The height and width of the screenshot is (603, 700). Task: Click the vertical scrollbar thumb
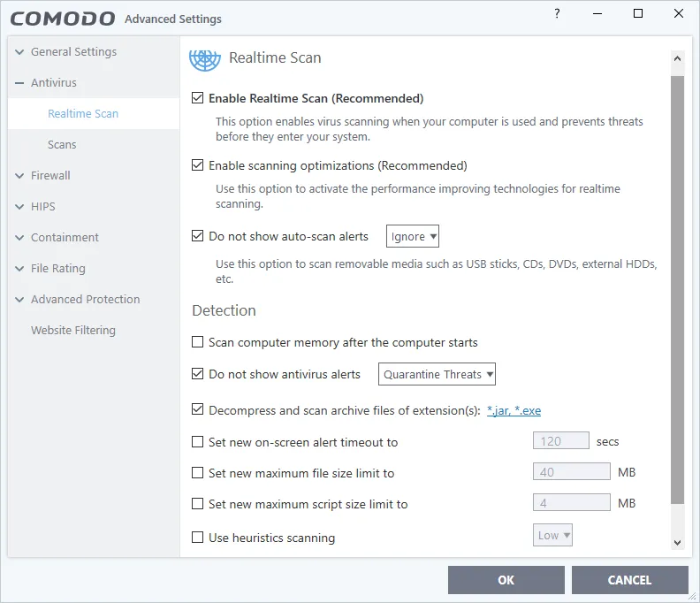(678, 292)
